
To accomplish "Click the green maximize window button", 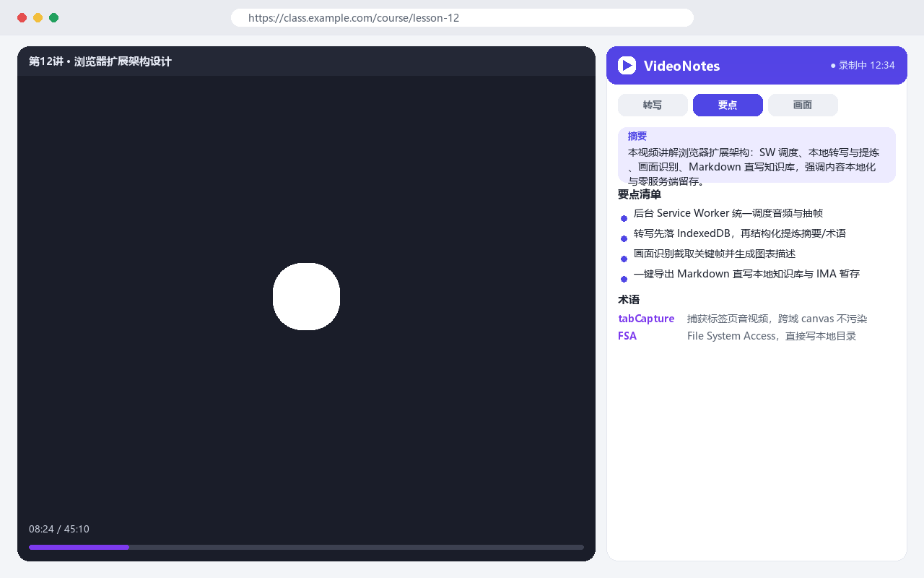I will (x=53, y=17).
